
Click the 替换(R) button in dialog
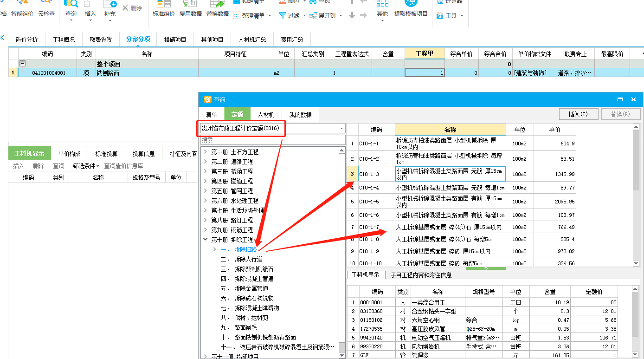tap(621, 114)
